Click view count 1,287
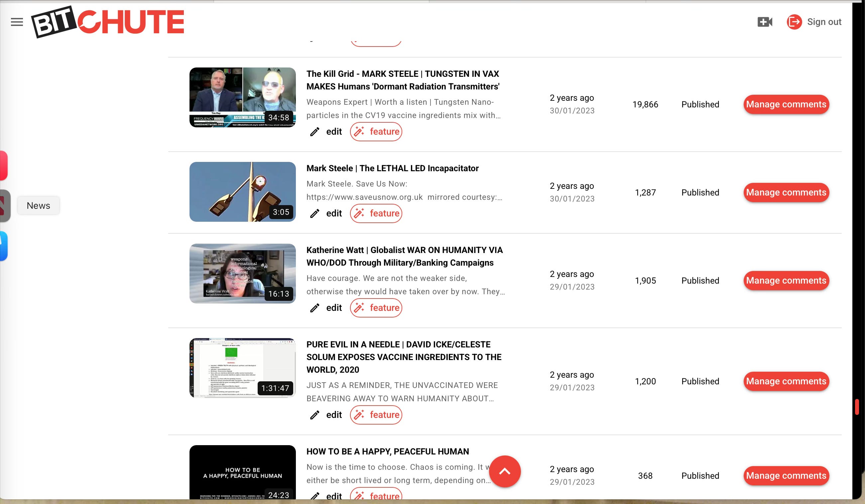Screen dimensions: 865x504 point(645,192)
